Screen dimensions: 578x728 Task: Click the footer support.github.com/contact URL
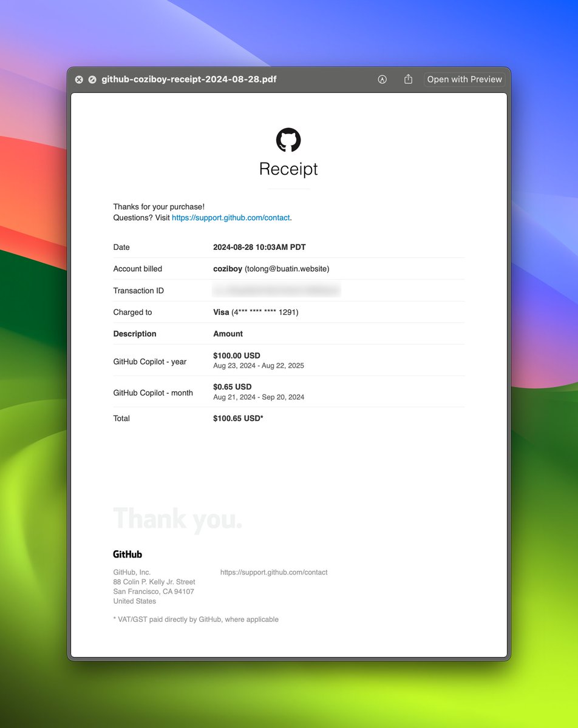pos(274,572)
